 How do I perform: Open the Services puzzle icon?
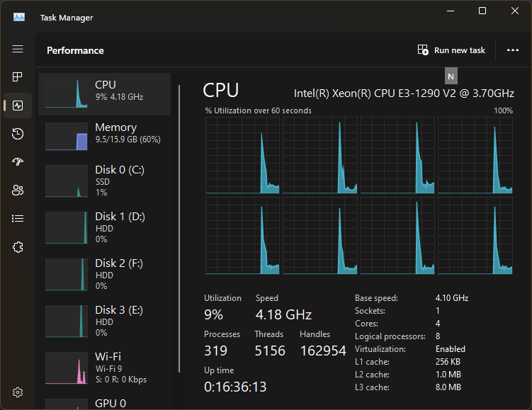click(18, 247)
